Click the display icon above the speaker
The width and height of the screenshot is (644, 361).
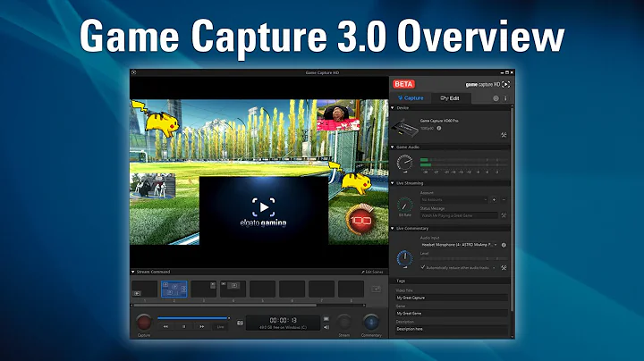(x=326, y=319)
